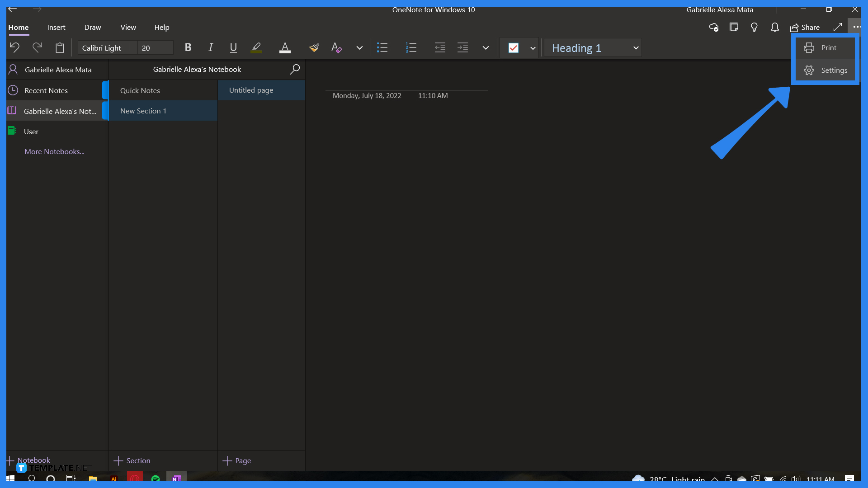Image resolution: width=868 pixels, height=488 pixels.
Task: Open the font color picker
Action: click(x=284, y=47)
